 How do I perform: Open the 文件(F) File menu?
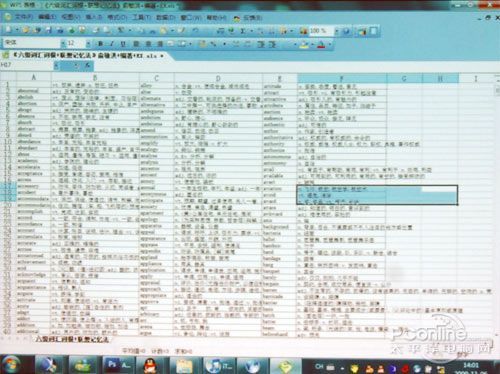pyautogui.click(x=24, y=16)
